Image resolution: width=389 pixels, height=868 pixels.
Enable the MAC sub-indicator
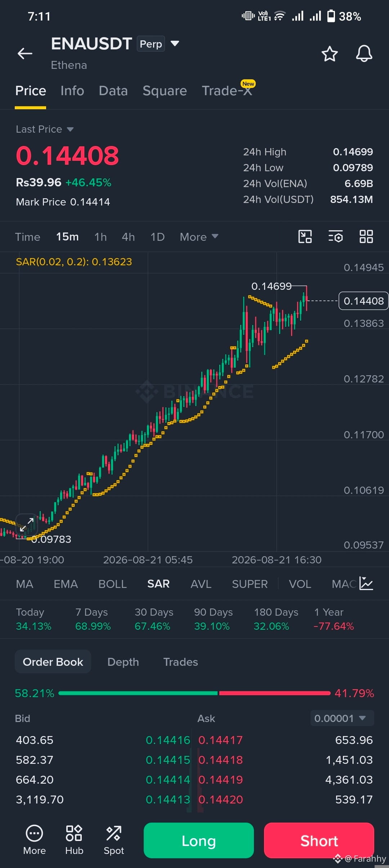pos(344,584)
